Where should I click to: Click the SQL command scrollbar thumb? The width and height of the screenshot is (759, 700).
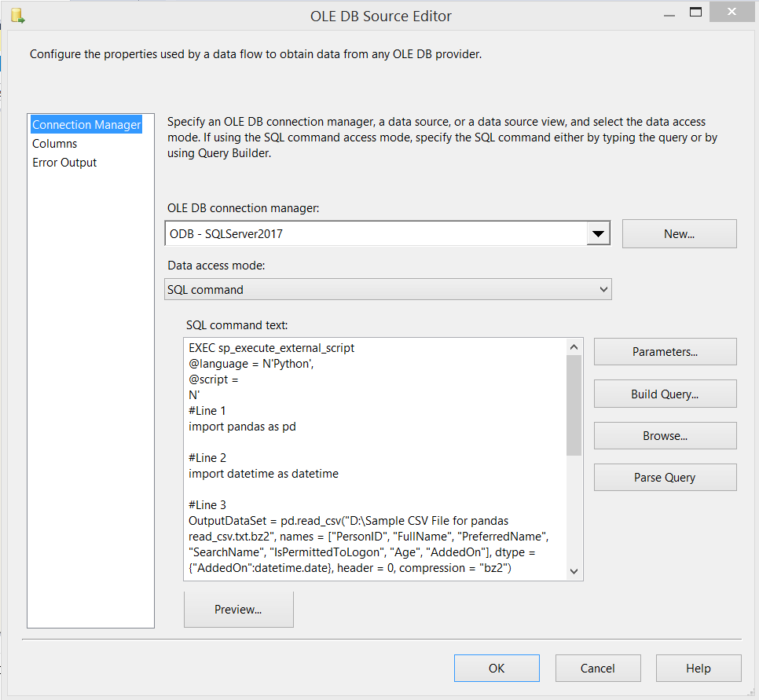[x=574, y=405]
